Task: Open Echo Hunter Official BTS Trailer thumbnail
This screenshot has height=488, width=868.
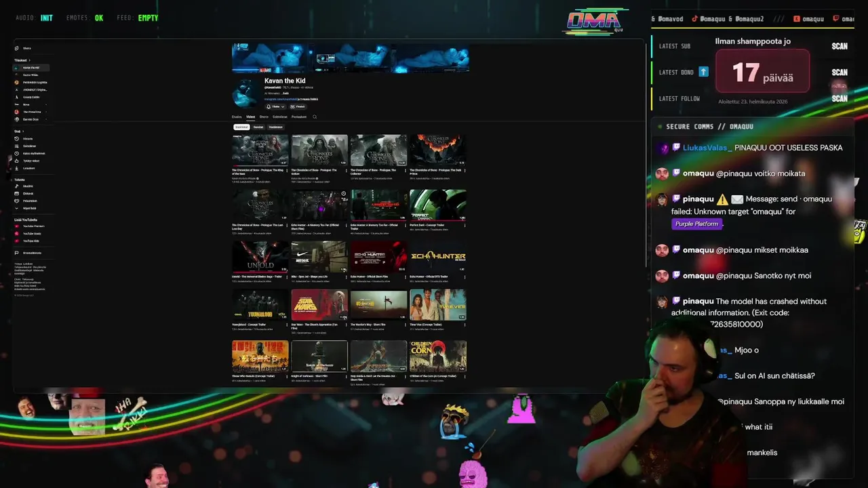Action: (x=437, y=256)
